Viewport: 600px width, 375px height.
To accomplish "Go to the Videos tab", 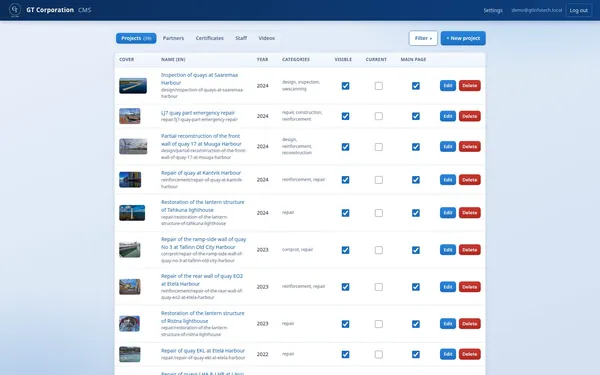I will (x=266, y=38).
